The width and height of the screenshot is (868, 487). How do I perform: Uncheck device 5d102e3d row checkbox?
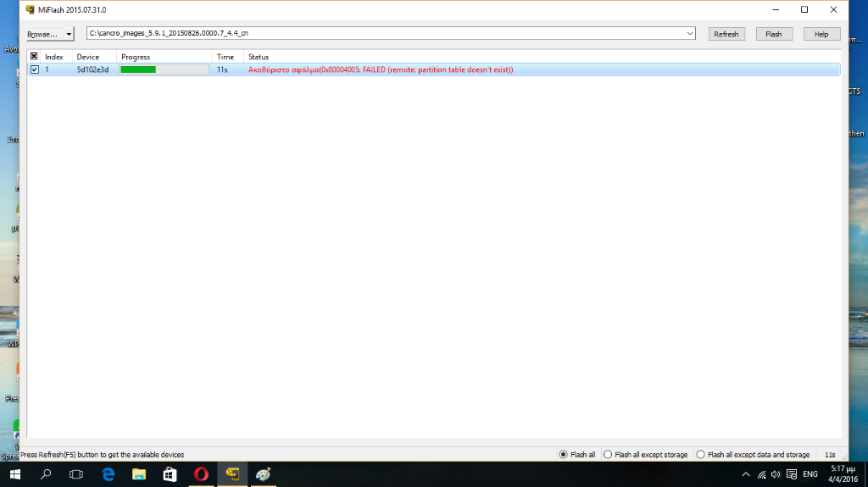click(34, 69)
